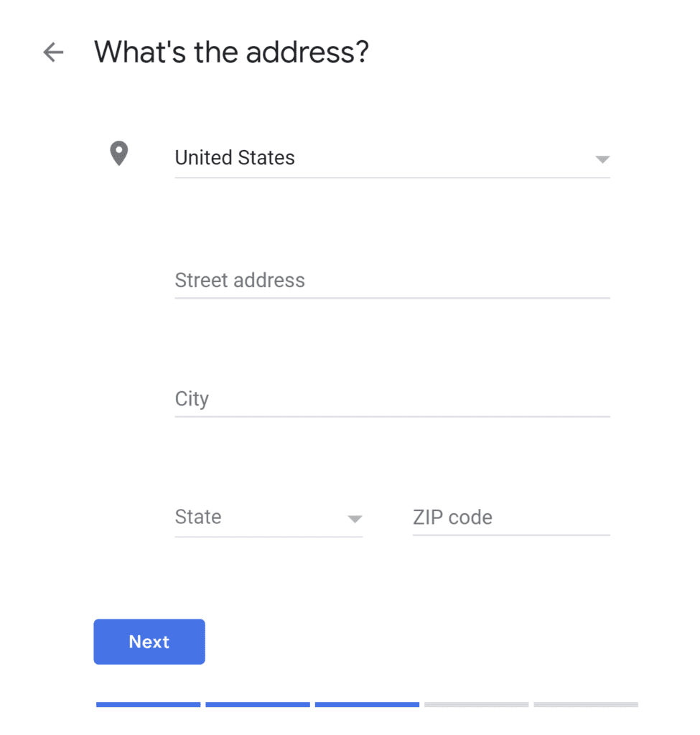Go back using the left arrow

(53, 52)
